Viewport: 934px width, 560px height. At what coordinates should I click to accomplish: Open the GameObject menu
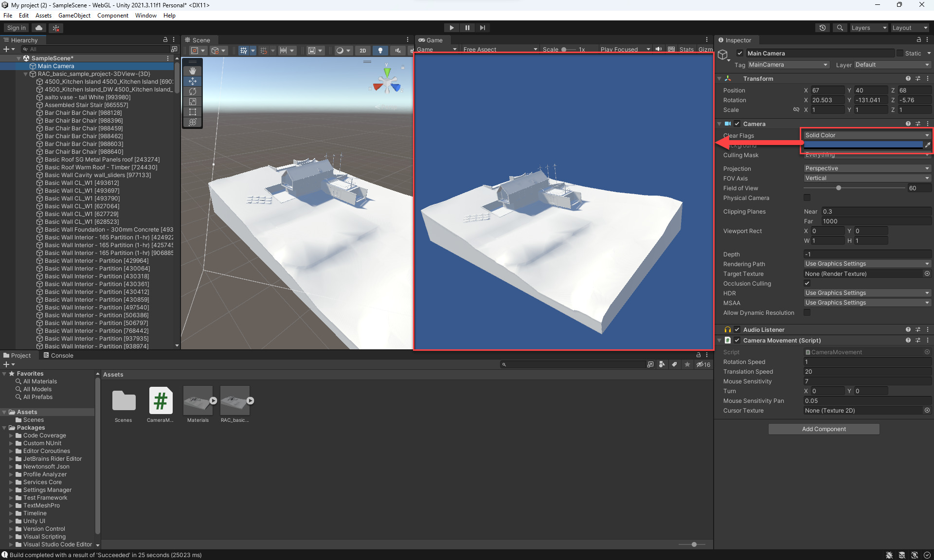(x=74, y=15)
